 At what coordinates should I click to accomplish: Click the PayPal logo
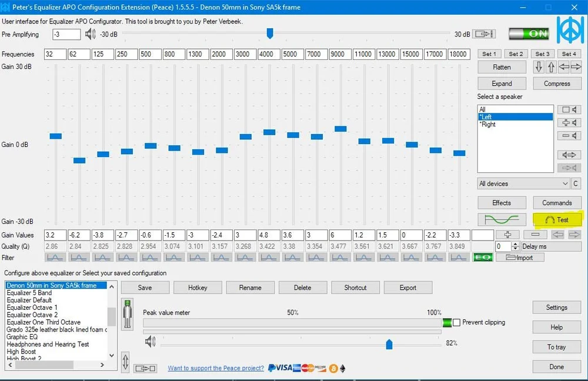pyautogui.click(x=272, y=368)
